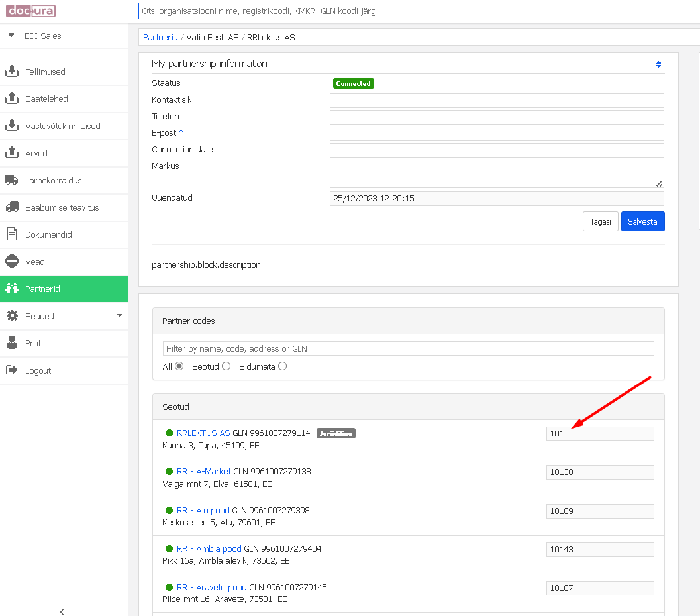The width and height of the screenshot is (700, 616).
Task: Expand the EDI-Sales dropdown
Action: pyautogui.click(x=12, y=35)
